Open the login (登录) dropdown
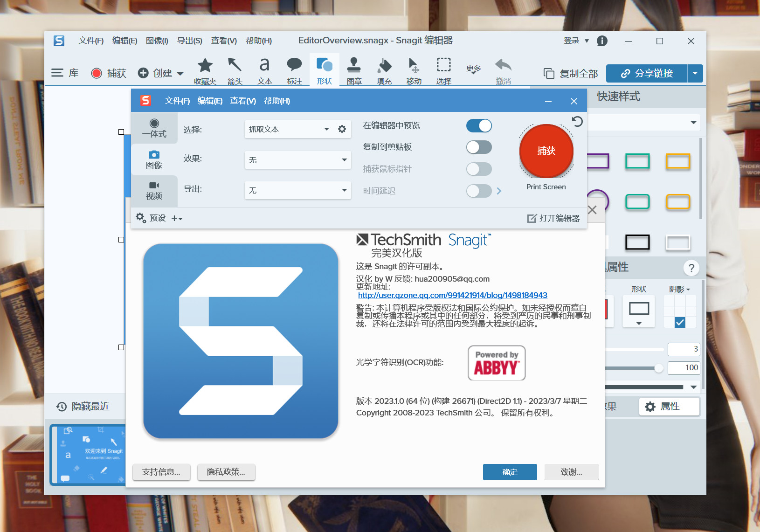Image resolution: width=760 pixels, height=532 pixels. click(x=576, y=41)
